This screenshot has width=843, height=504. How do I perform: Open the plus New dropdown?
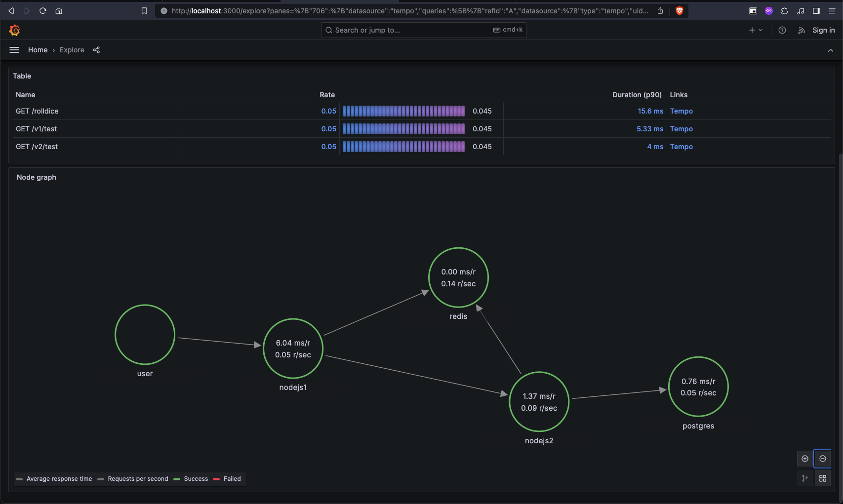tap(756, 30)
